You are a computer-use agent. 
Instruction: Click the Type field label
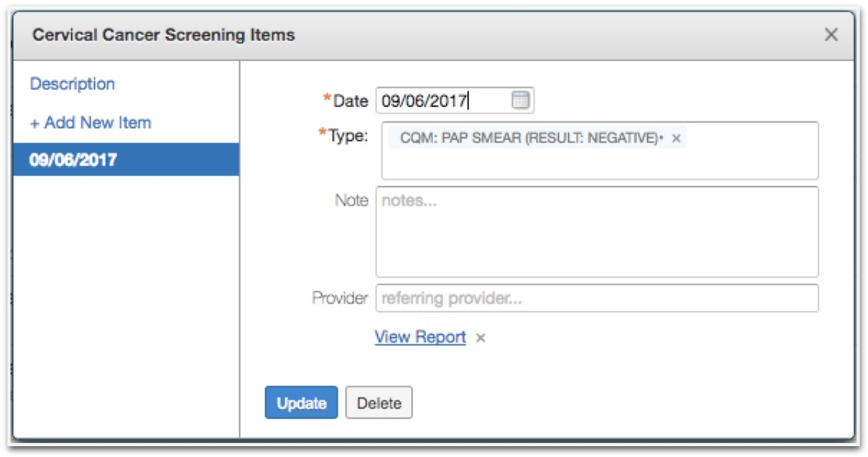[x=347, y=136]
